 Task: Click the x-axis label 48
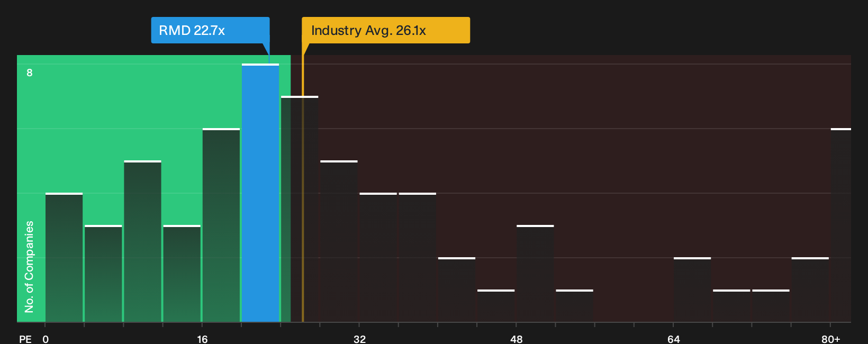(x=517, y=339)
